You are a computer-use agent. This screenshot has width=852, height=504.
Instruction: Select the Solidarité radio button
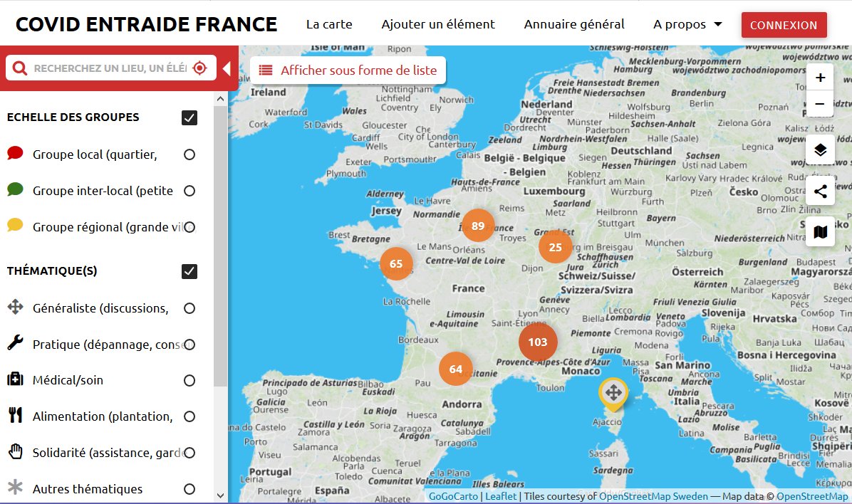[x=189, y=453]
